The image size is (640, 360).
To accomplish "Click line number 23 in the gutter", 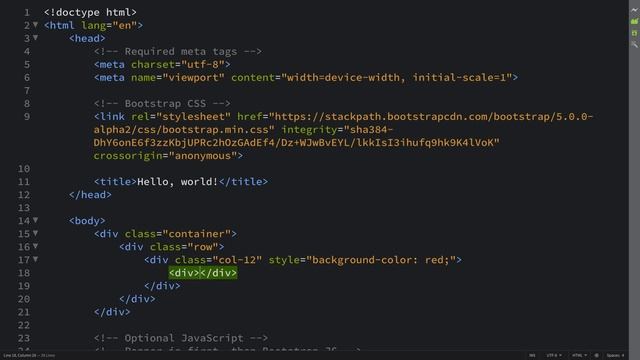I will pyautogui.click(x=24, y=338).
